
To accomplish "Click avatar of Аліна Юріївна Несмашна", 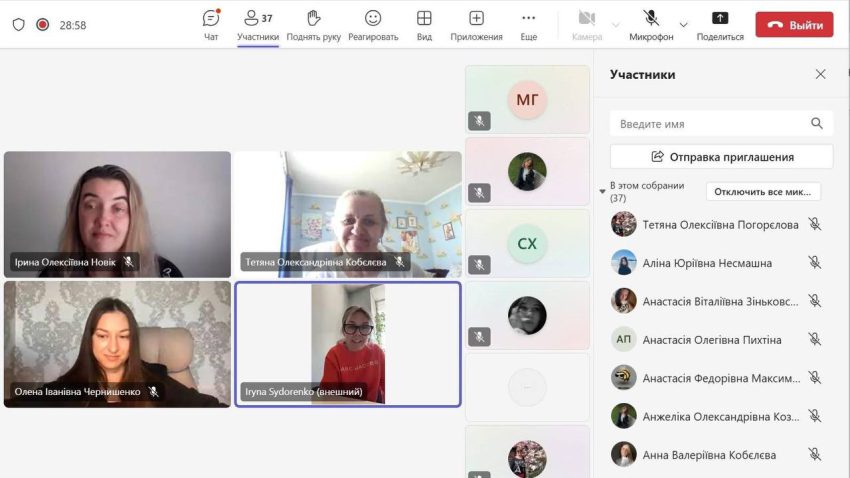I will [623, 263].
